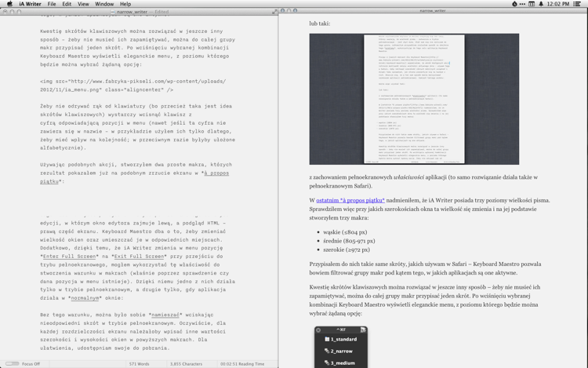Click the 3,855 Characters status entry

(x=186, y=364)
